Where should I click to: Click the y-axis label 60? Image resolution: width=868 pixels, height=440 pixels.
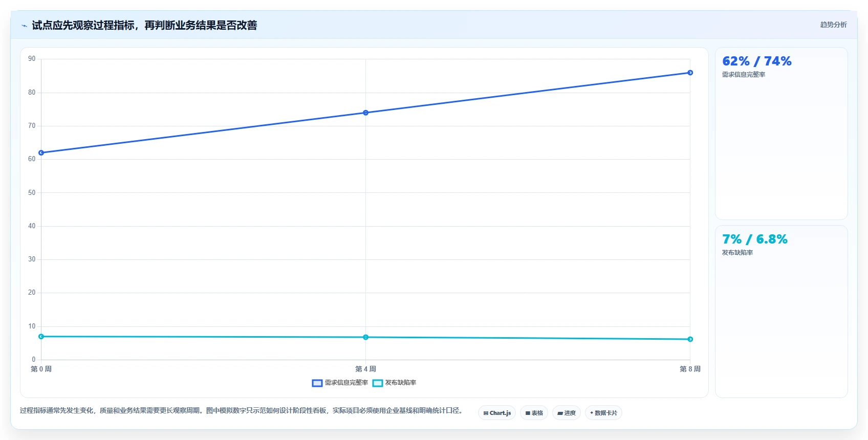pyautogui.click(x=32, y=159)
